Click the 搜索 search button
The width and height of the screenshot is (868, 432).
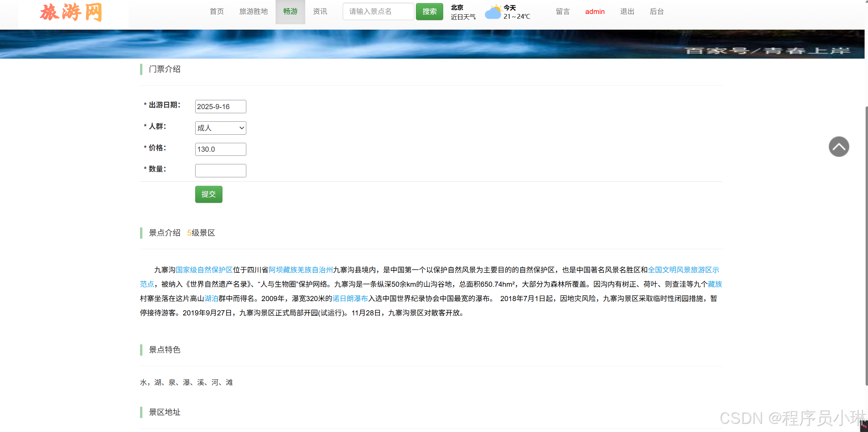[x=429, y=11]
